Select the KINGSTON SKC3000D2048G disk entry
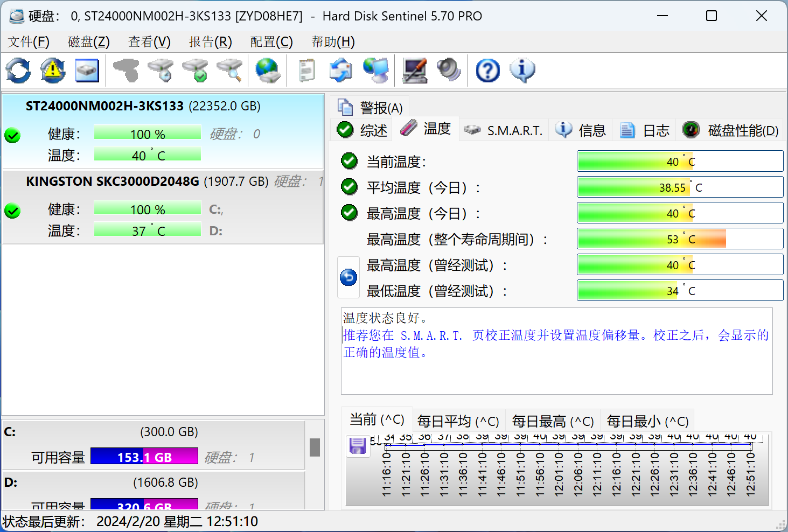 [163, 207]
